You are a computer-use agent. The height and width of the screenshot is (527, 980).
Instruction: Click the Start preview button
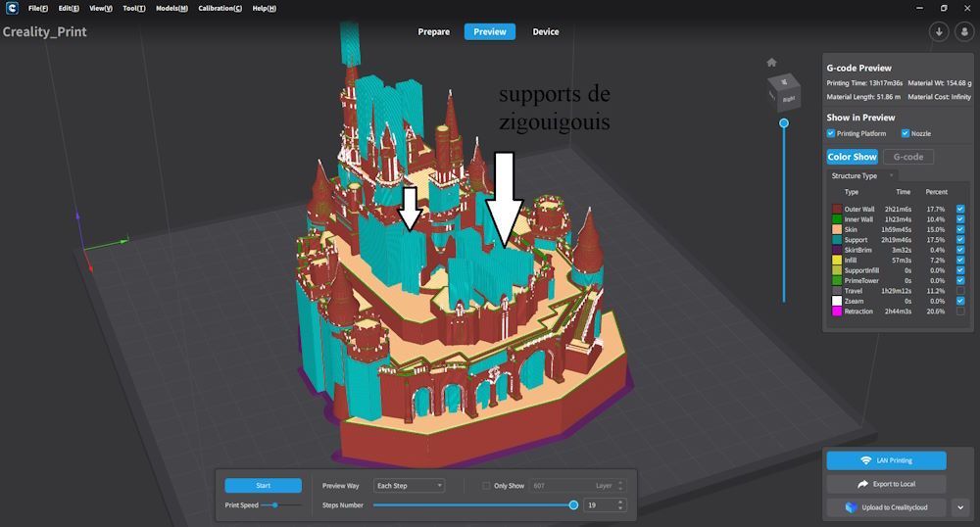tap(263, 485)
